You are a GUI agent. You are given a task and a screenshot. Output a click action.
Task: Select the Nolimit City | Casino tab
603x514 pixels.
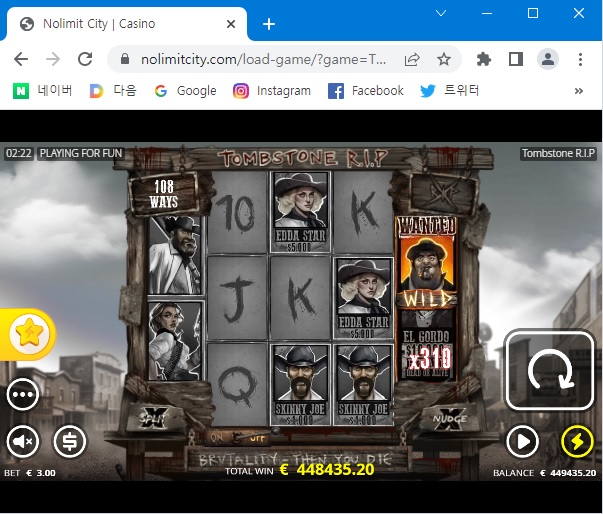tap(127, 24)
